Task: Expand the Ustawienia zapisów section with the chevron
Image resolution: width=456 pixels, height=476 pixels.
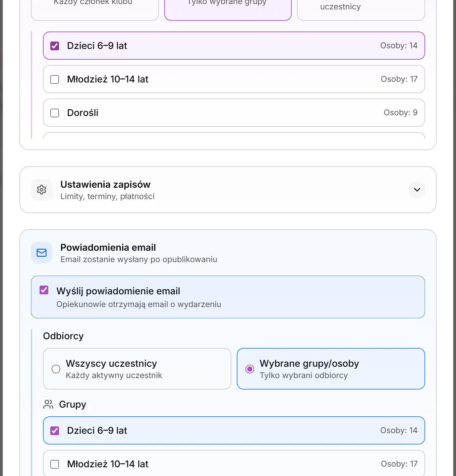Action: (x=417, y=190)
